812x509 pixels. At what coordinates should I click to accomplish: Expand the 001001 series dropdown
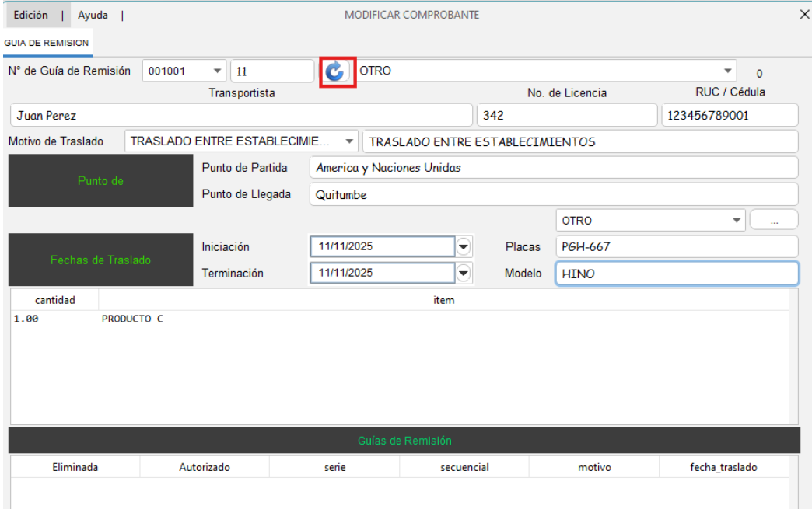(x=217, y=71)
